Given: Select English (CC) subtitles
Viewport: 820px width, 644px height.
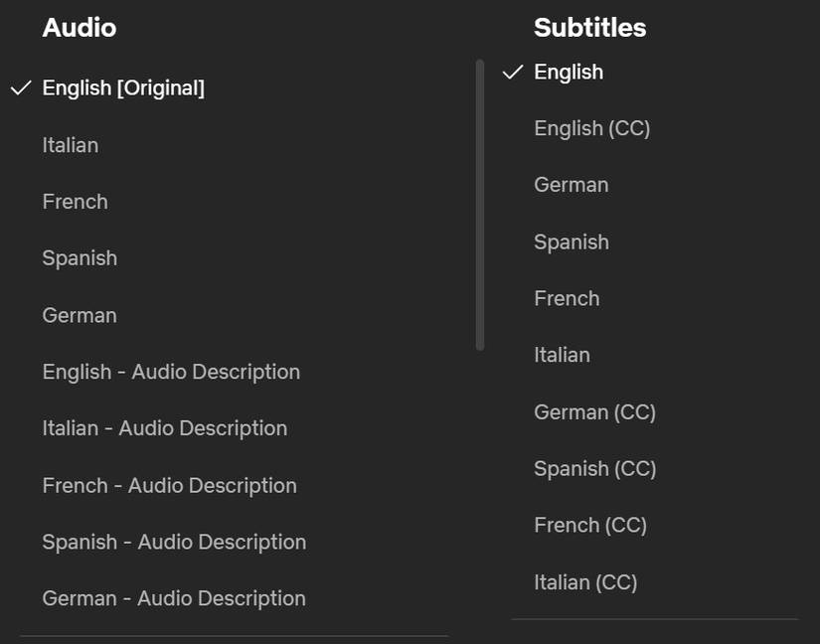Looking at the screenshot, I should coord(592,128).
